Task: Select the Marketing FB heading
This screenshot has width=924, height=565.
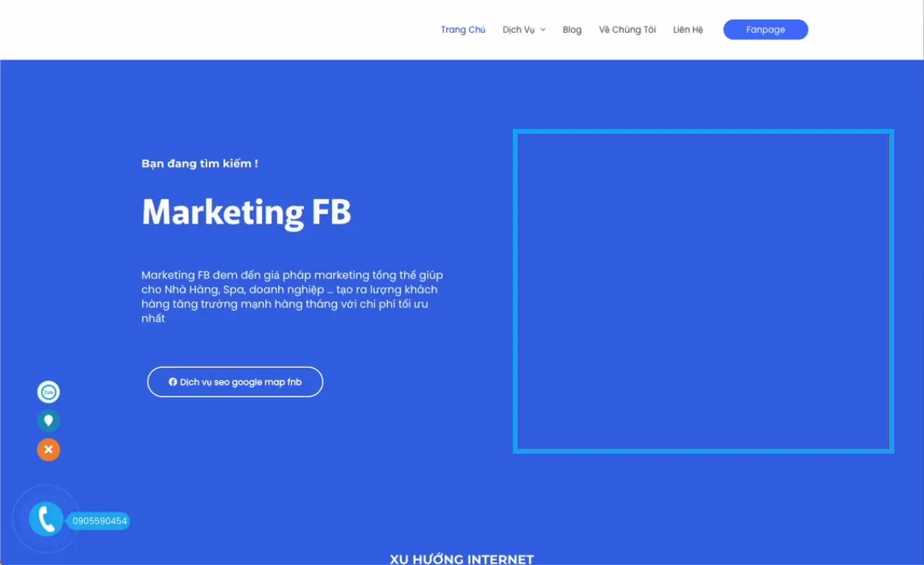Action: (x=246, y=212)
